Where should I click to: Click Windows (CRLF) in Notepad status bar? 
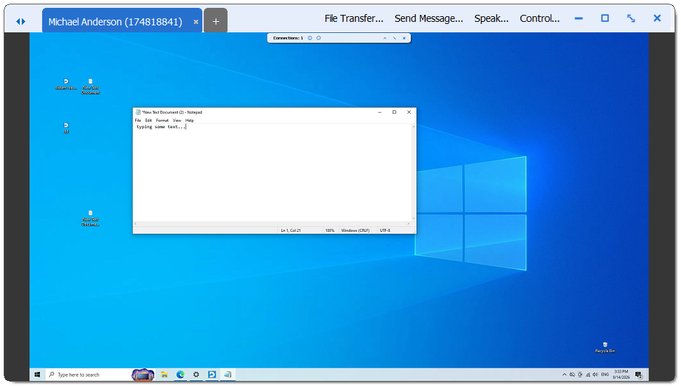[355, 231]
